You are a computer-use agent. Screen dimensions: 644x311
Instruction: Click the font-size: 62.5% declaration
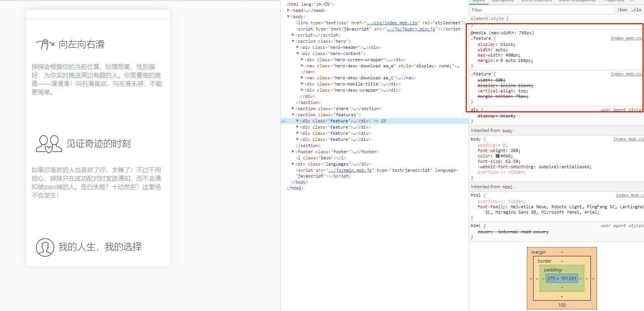499,162
